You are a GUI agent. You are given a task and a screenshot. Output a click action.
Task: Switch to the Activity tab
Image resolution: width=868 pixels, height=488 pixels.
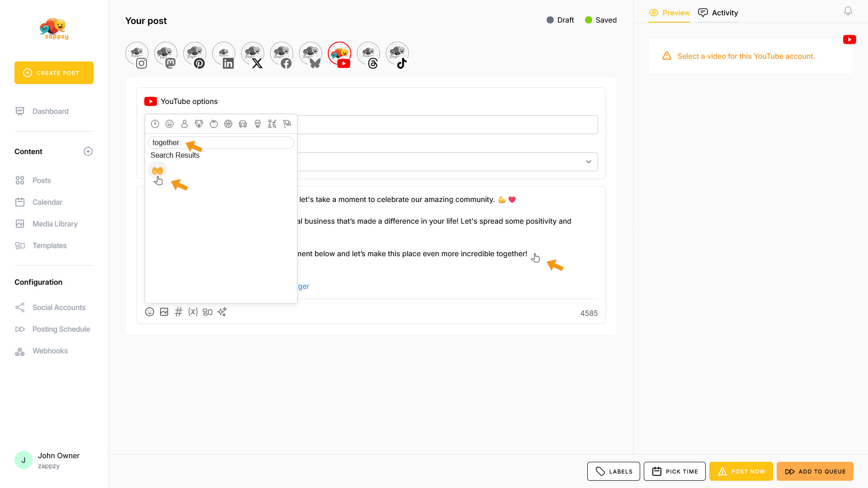718,13
